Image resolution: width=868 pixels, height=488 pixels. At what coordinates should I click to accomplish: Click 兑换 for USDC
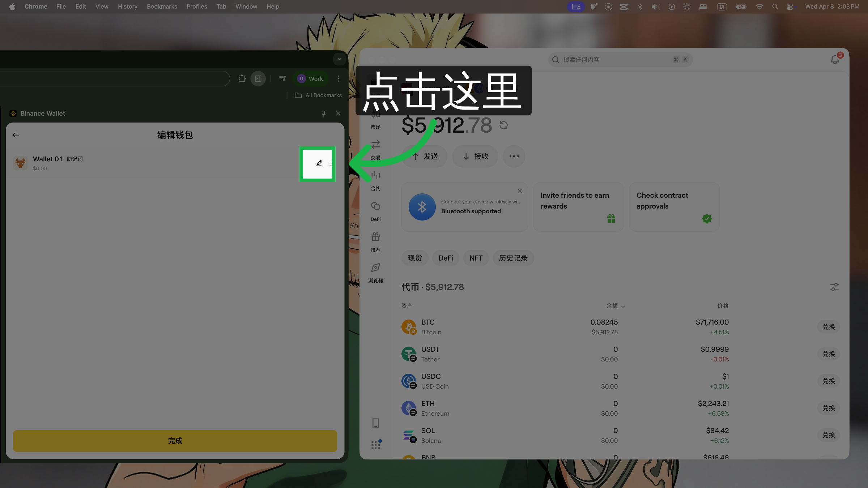(x=829, y=381)
